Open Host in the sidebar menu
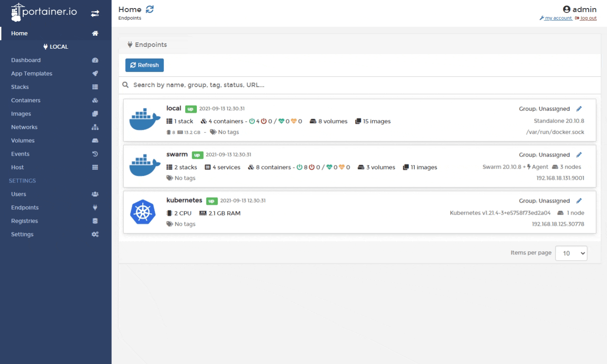This screenshot has height=364, width=607. point(18,168)
